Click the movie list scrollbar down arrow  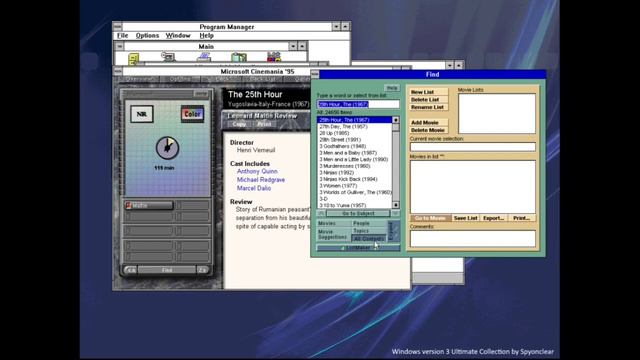coord(396,205)
